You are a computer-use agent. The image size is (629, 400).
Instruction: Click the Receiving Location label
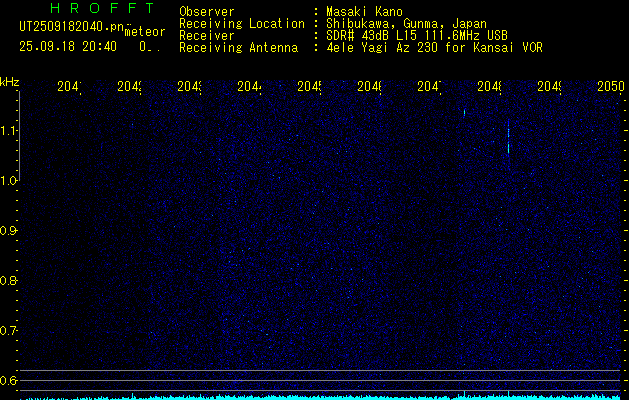point(242,24)
